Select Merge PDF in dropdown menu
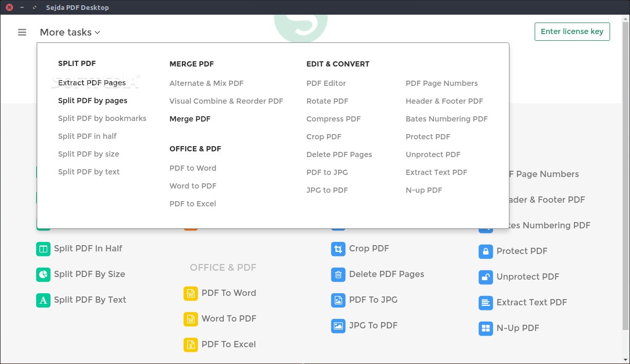Image resolution: width=630 pixels, height=364 pixels. [x=190, y=119]
